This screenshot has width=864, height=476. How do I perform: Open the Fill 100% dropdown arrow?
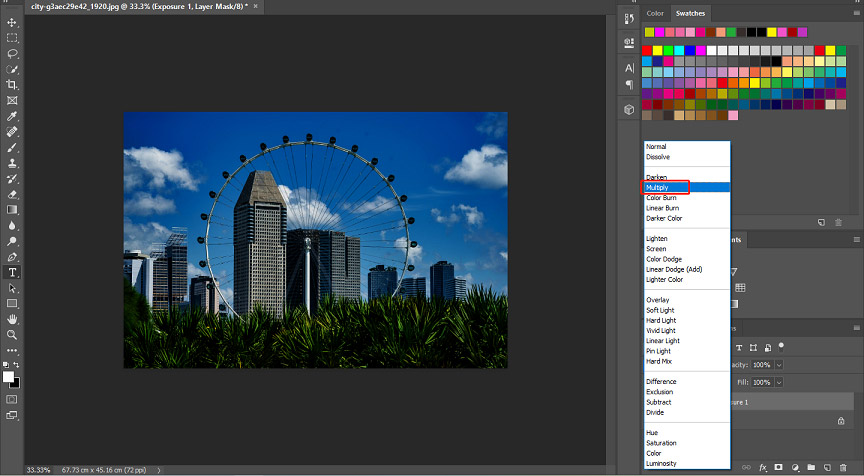coord(779,382)
